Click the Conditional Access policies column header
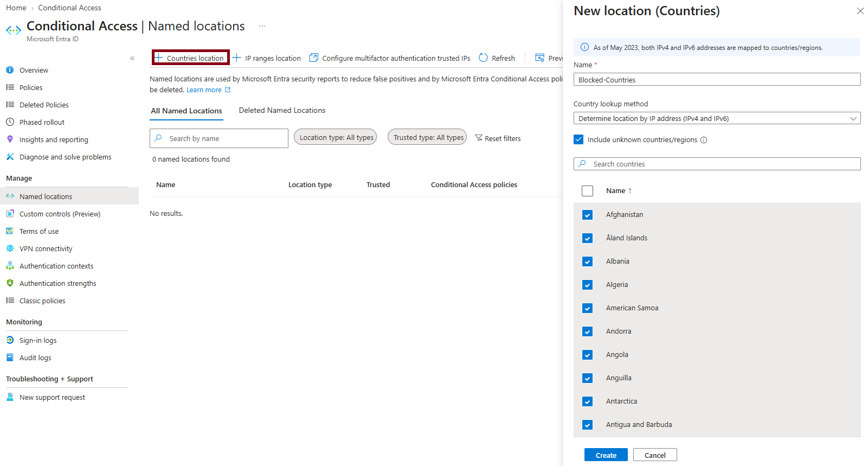Screen dimensions: 868x466 coord(474,185)
